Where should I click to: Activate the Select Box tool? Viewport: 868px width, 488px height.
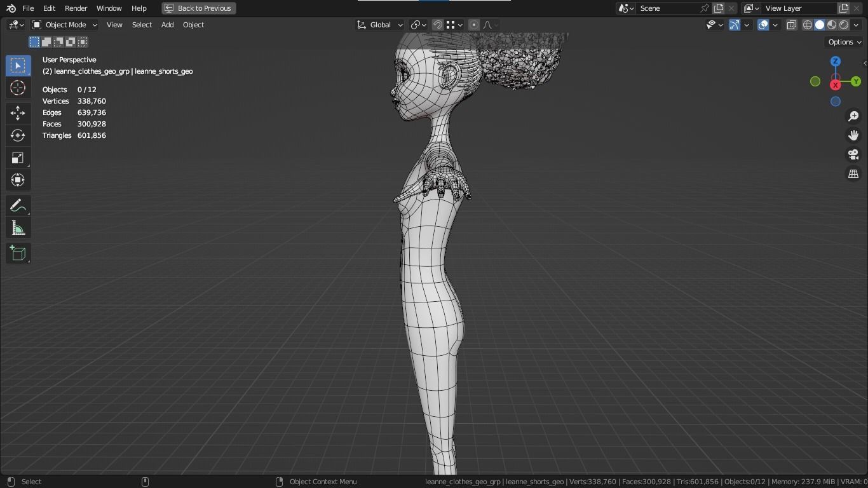coord(18,65)
